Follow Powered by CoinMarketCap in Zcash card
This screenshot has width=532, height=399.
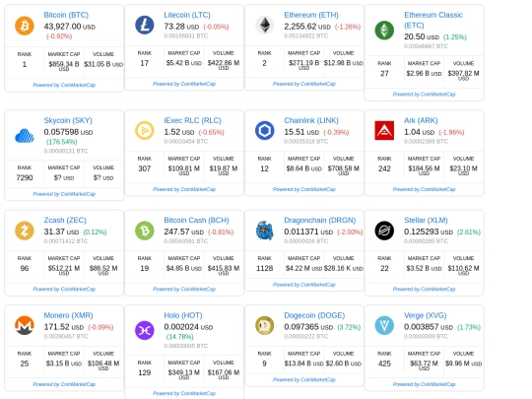[x=64, y=289]
